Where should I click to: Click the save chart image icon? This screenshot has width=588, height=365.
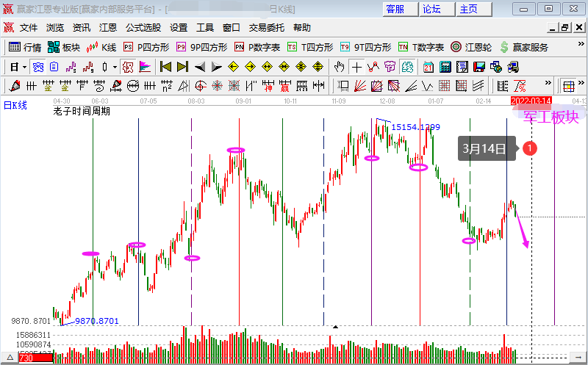pos(479,67)
